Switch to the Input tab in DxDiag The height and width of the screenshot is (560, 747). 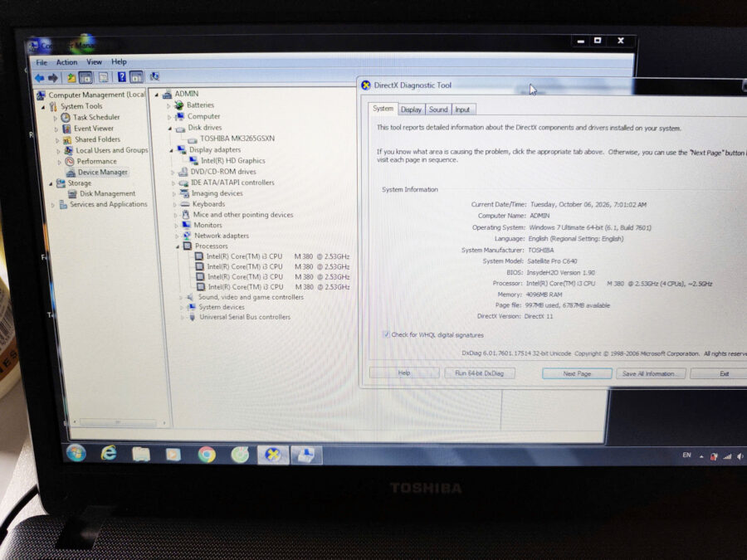462,110
